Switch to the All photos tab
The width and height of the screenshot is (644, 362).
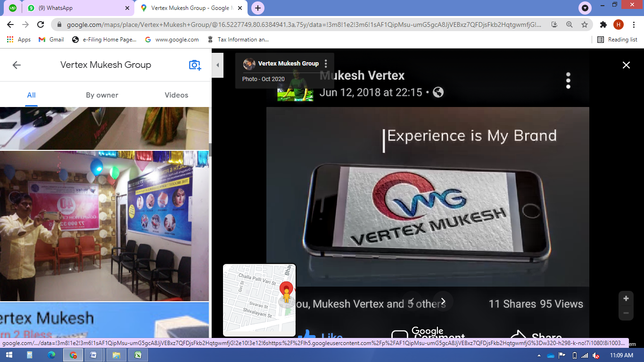click(x=31, y=95)
